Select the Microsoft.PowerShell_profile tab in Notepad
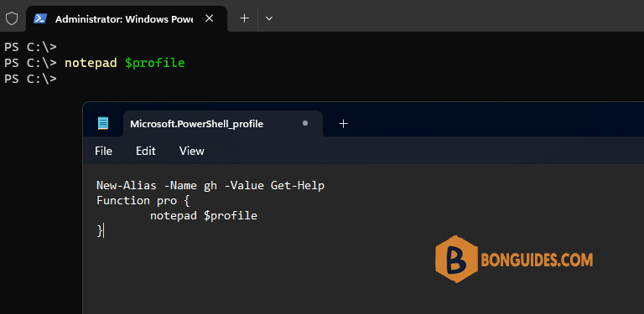This screenshot has width=644, height=314. point(223,123)
